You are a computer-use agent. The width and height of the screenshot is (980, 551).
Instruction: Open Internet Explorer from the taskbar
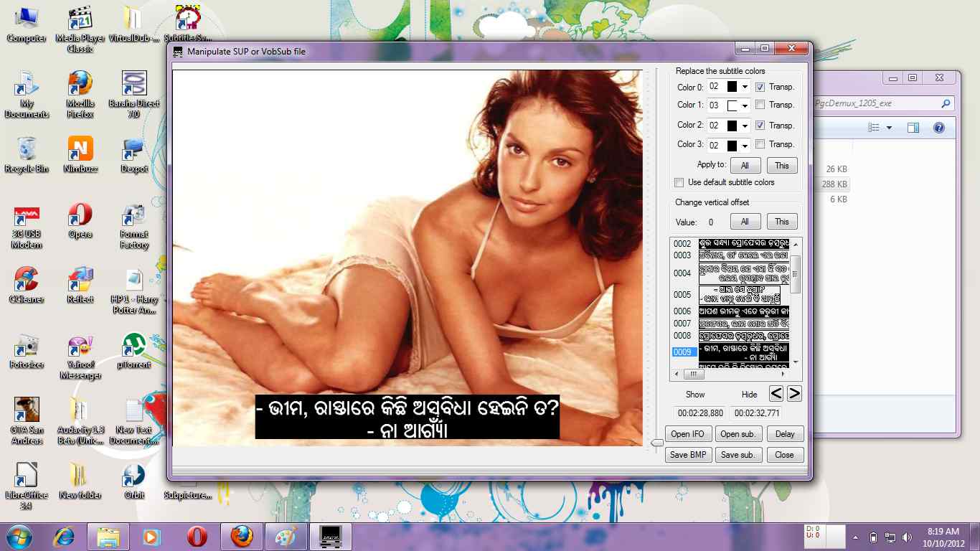pos(64,536)
